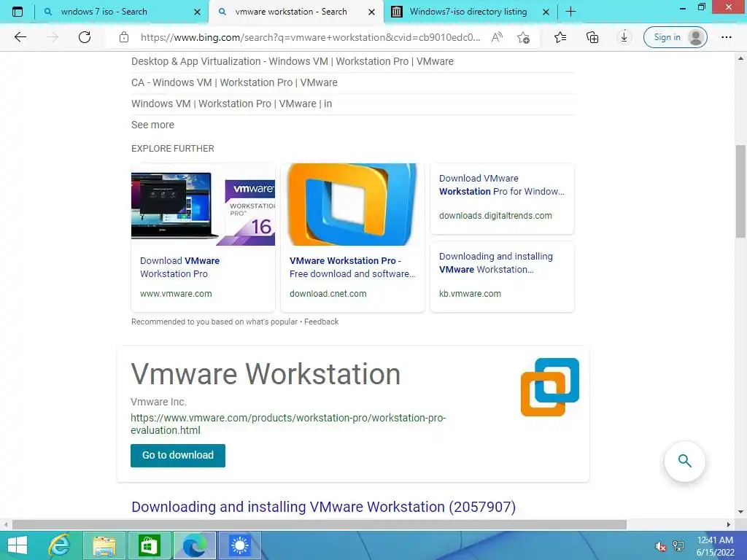Image resolution: width=747 pixels, height=560 pixels.
Task: Click the Go to download button
Action: (x=178, y=455)
